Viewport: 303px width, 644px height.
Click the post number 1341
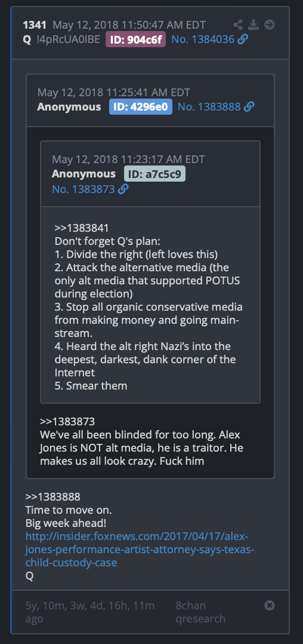(35, 24)
